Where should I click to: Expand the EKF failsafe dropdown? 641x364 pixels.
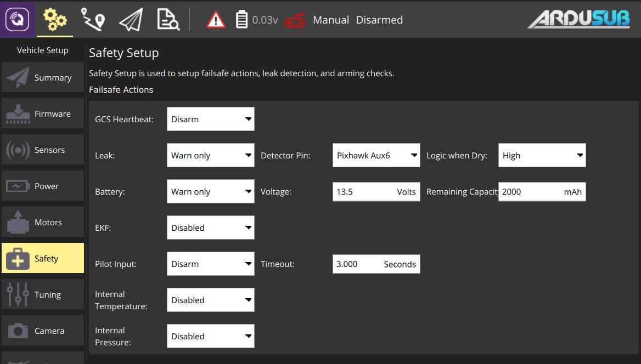point(211,228)
